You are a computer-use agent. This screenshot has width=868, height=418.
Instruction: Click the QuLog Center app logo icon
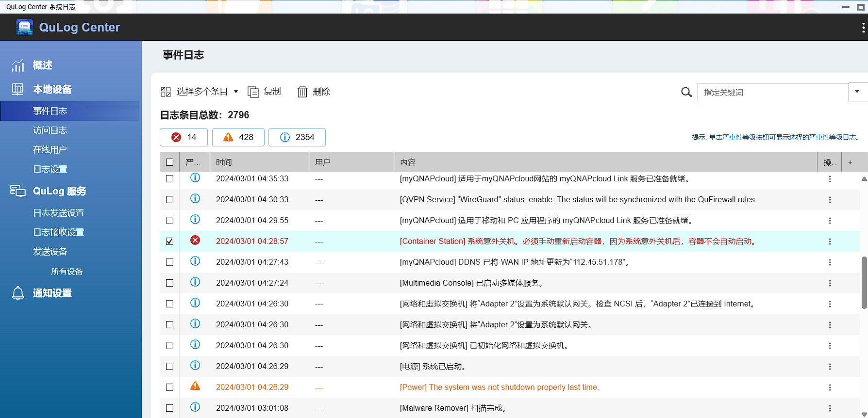[x=24, y=27]
